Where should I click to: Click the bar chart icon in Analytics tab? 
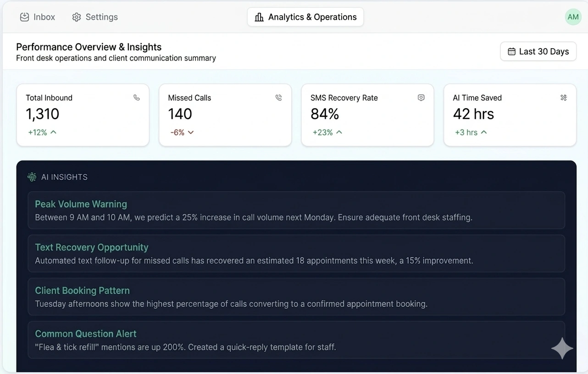[x=259, y=17]
